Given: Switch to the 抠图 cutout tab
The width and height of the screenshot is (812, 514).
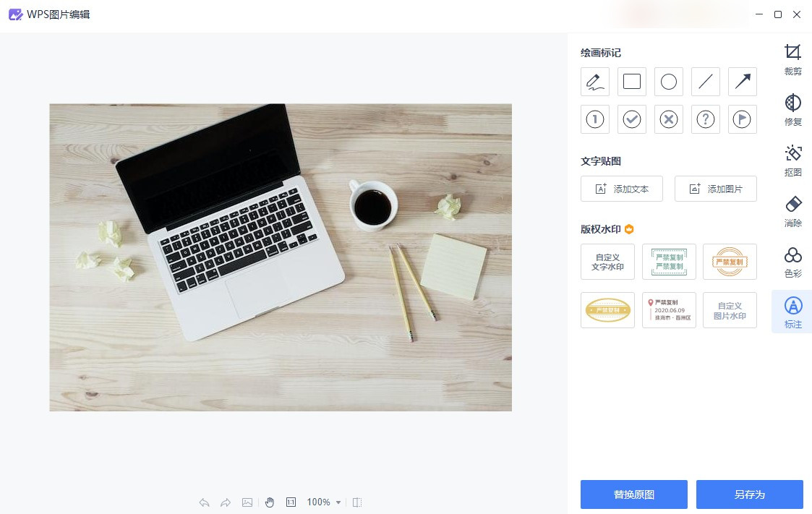Looking at the screenshot, I should 793,161.
